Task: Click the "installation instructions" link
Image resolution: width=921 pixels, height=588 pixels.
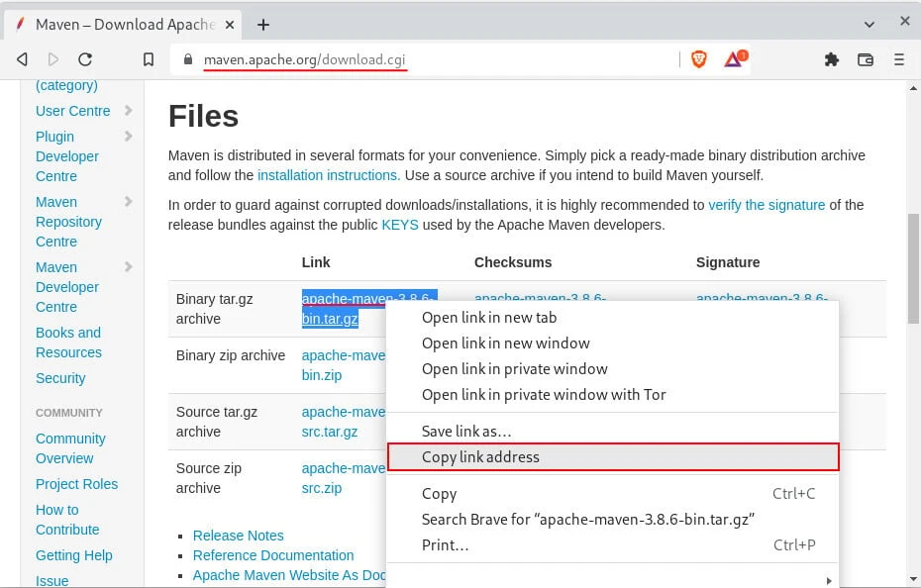Action: tap(329, 175)
